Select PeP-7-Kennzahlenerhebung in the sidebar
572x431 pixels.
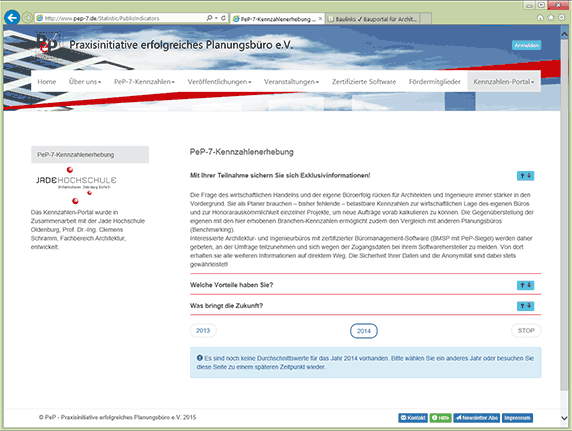point(90,155)
